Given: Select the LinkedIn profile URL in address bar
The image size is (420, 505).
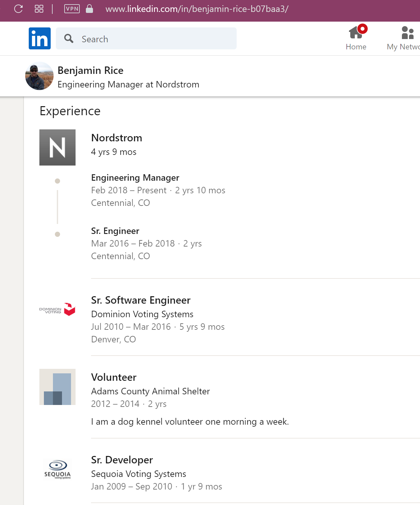Looking at the screenshot, I should click(x=197, y=9).
